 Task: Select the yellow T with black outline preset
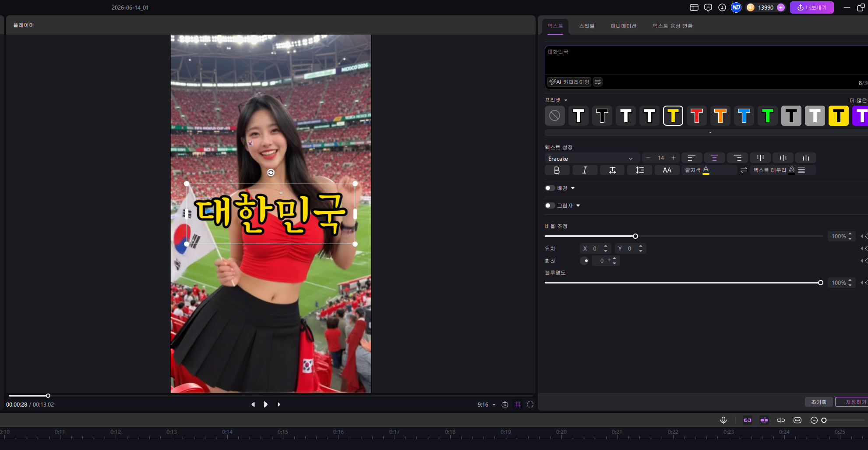(x=673, y=116)
